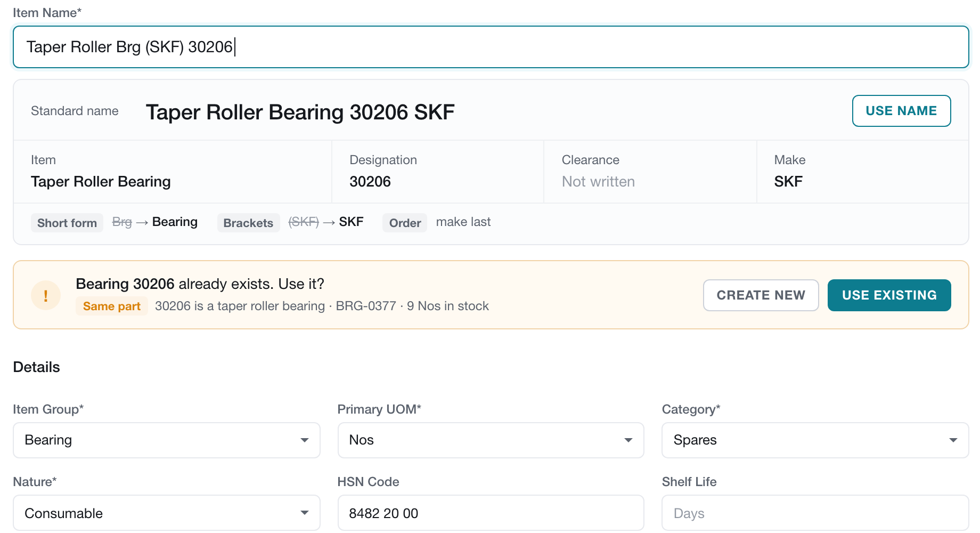Viewport: 980px width, 533px height.
Task: Click the standard name Taper Roller Bearing 30206 SKF
Action: pos(300,112)
